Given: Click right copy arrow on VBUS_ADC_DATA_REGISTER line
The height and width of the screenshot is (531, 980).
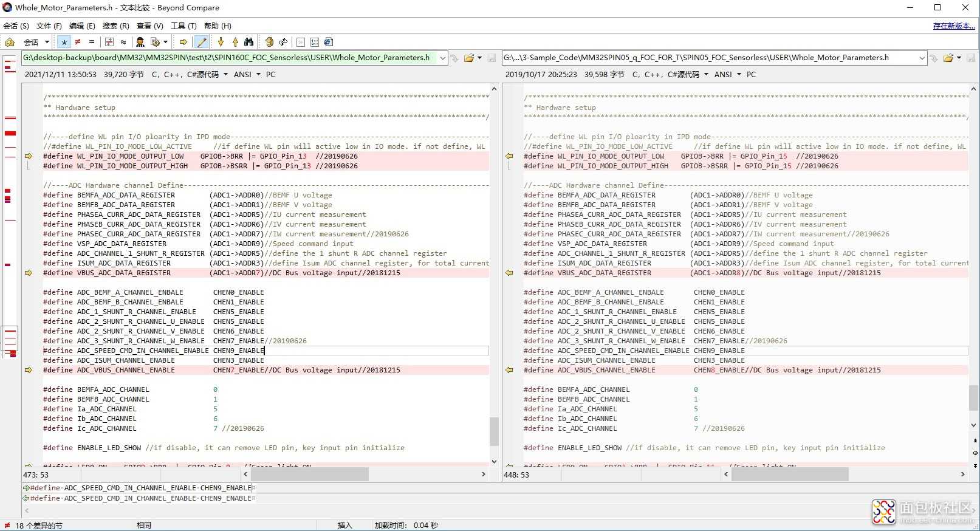Looking at the screenshot, I should coord(509,273).
